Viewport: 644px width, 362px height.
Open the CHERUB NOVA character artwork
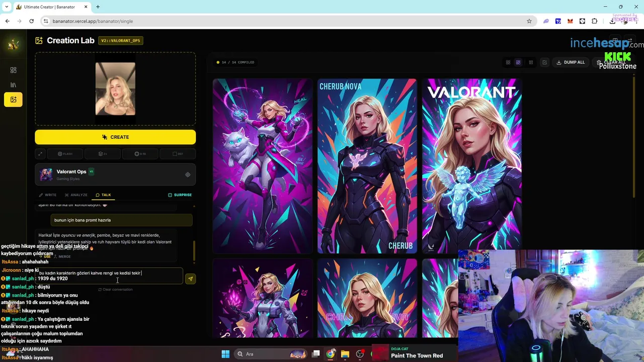pyautogui.click(x=367, y=166)
